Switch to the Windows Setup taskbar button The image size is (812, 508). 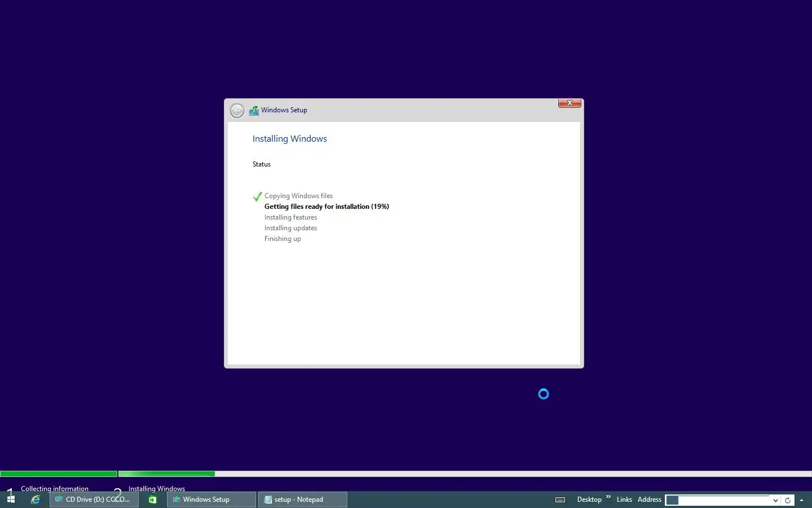pyautogui.click(x=211, y=500)
